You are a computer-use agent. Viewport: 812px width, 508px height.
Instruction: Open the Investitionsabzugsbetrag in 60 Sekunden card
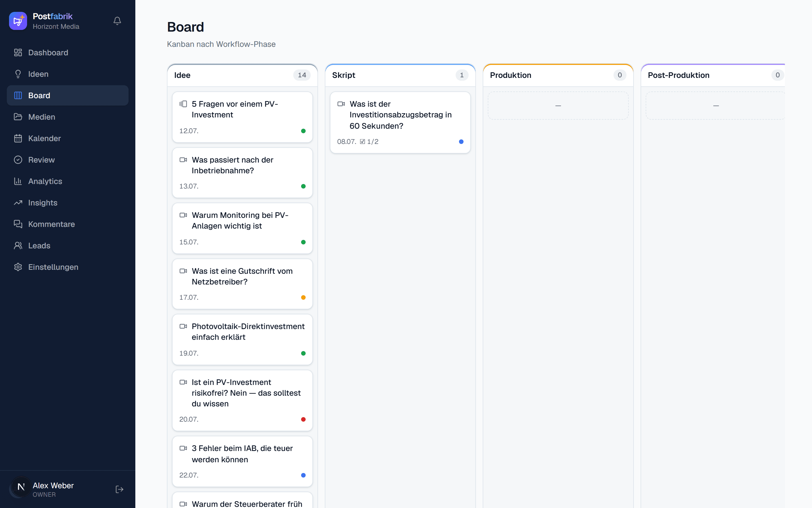click(400, 123)
